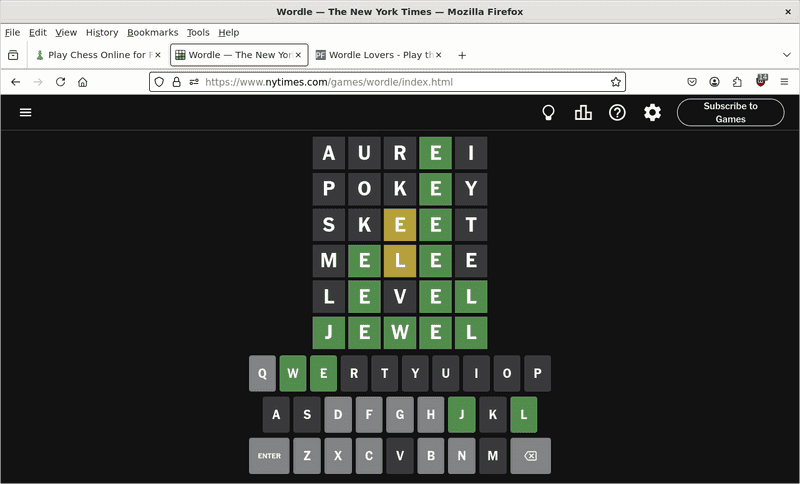Click the ENTER key on keyboard

pos(269,456)
